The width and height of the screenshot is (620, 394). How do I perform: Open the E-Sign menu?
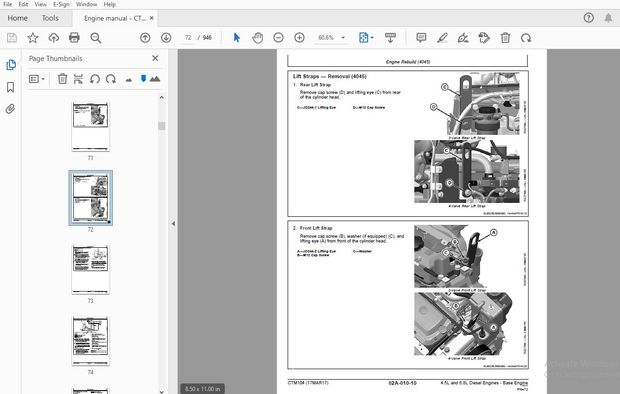pos(61,4)
